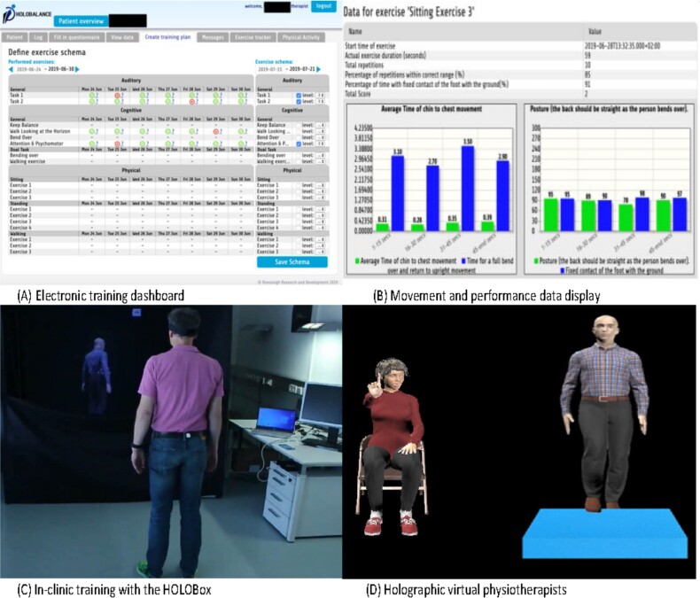
Task: Click Task 1 status icon for Fri 28 Jun
Action: 192,95
